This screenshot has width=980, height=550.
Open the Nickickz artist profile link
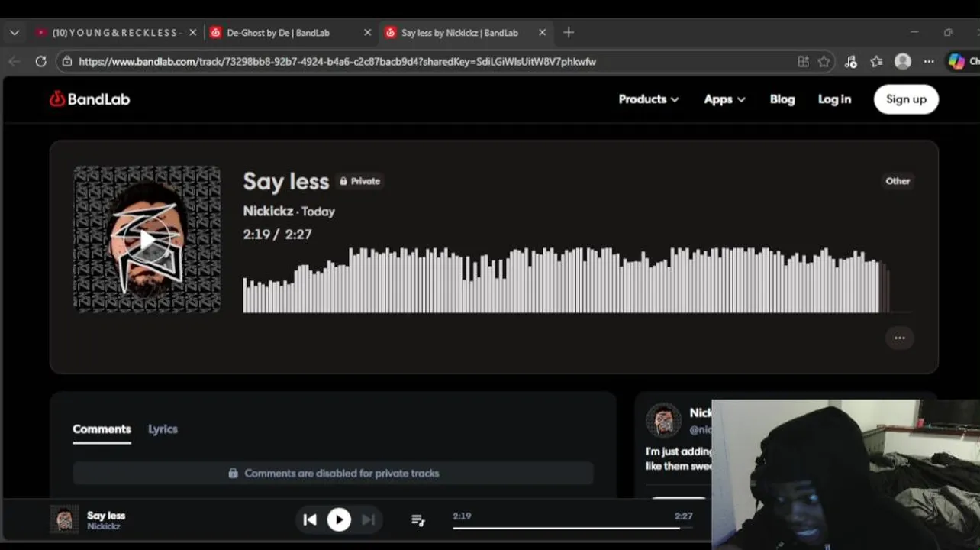coord(268,211)
